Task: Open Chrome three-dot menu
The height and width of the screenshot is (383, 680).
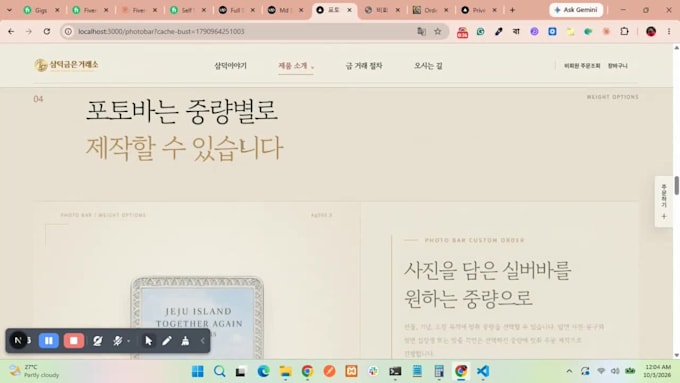Action: pos(669,31)
